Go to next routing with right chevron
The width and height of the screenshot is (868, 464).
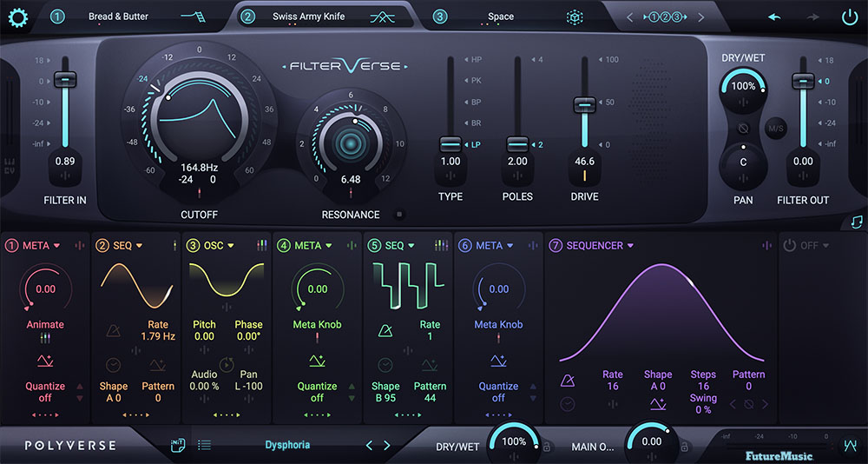click(x=700, y=17)
